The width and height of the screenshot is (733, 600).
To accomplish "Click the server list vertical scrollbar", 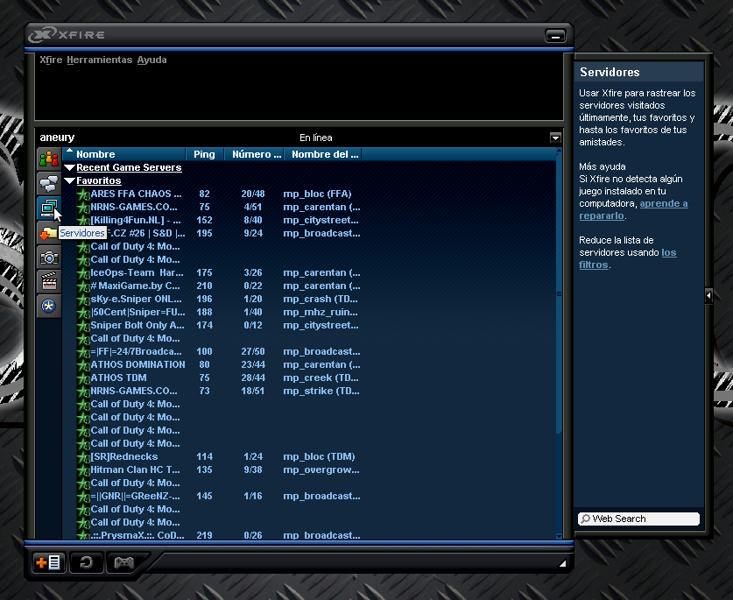I will 559,295.
